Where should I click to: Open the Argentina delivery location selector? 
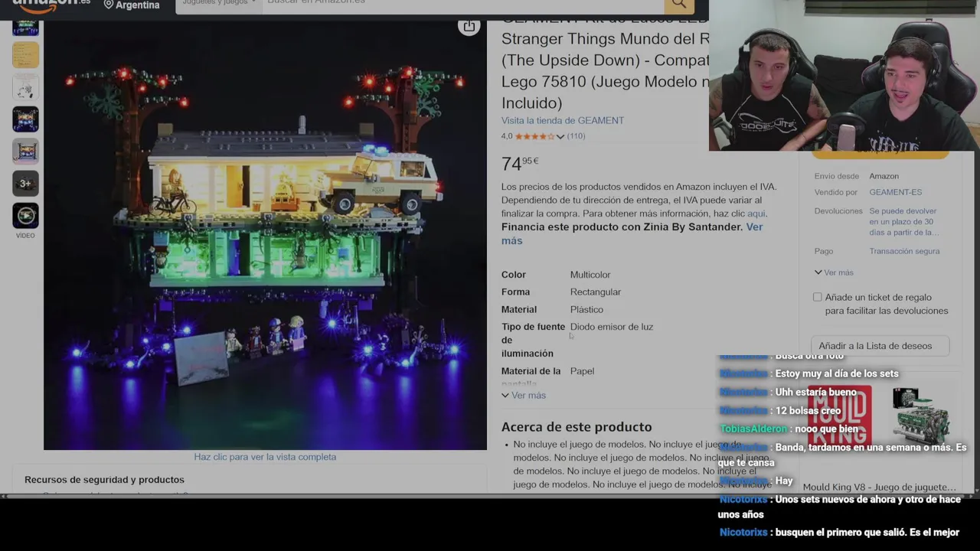point(132,5)
